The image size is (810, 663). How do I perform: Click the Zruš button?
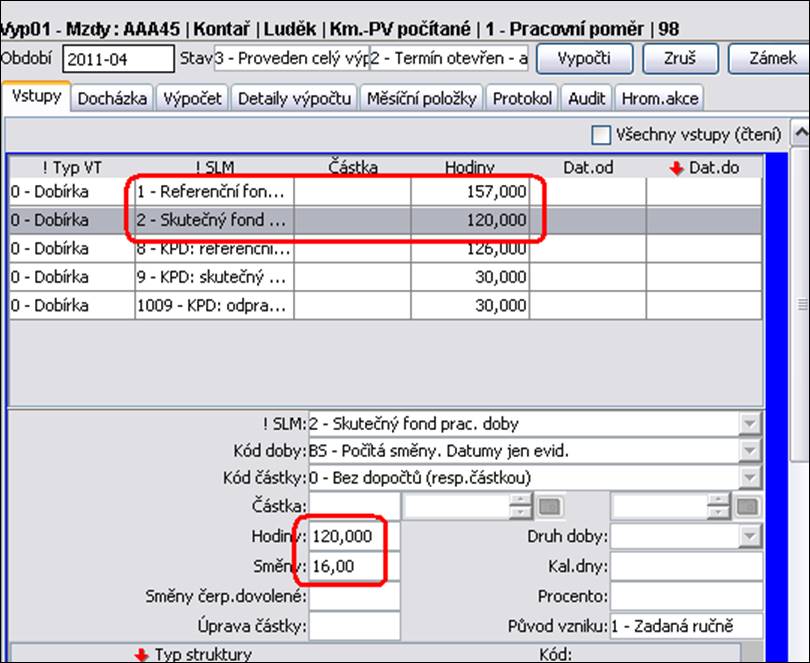(678, 58)
